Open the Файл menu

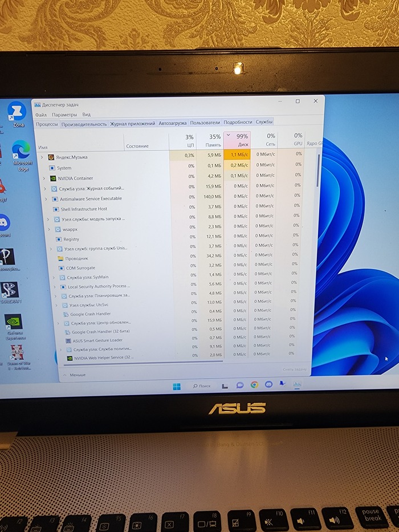(40, 115)
